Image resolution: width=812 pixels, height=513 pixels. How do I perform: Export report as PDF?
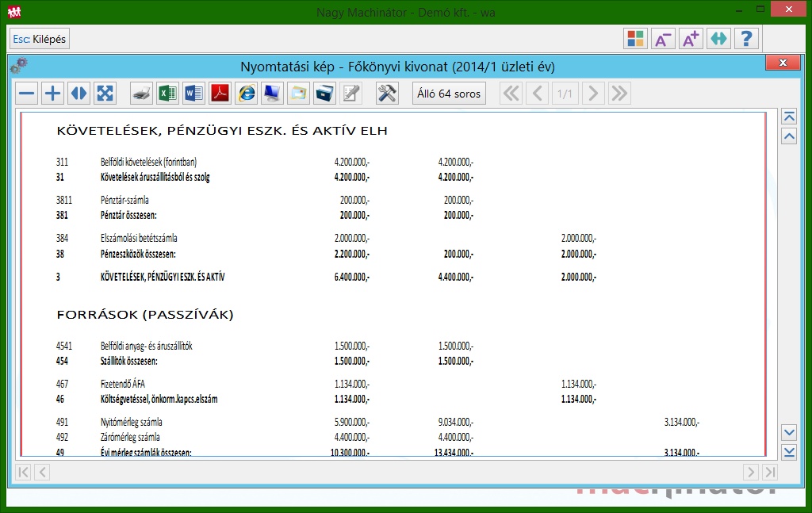tap(220, 94)
